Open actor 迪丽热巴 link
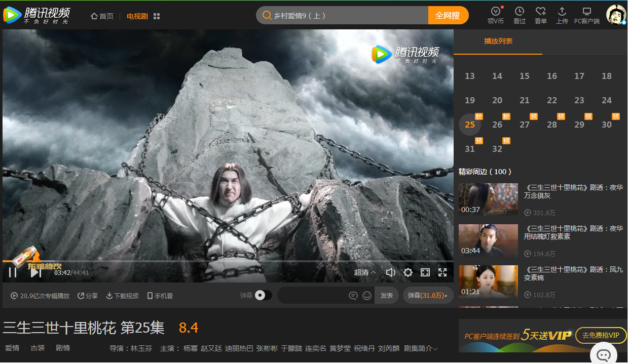The height and width of the screenshot is (364, 628). coord(239,348)
